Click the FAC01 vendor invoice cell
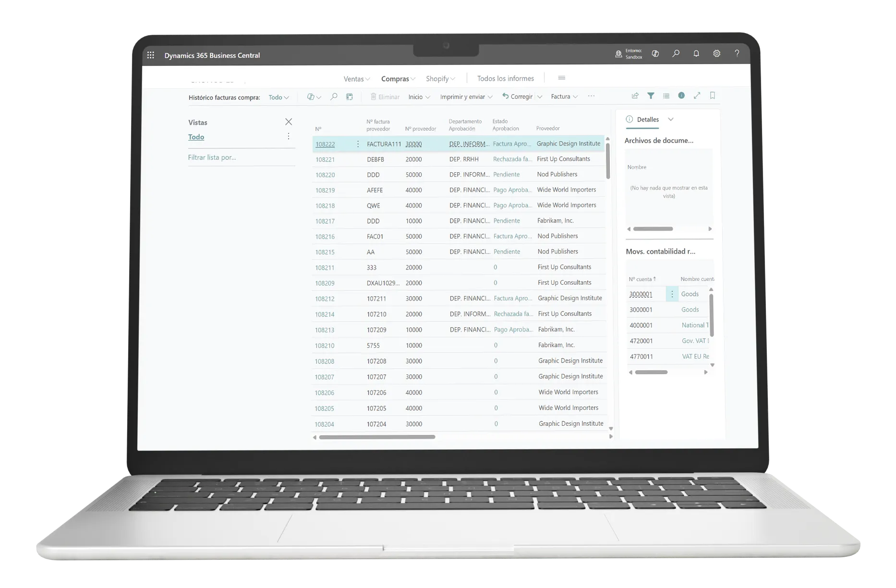Image resolution: width=896 pixels, height=588 pixels. [x=375, y=236]
